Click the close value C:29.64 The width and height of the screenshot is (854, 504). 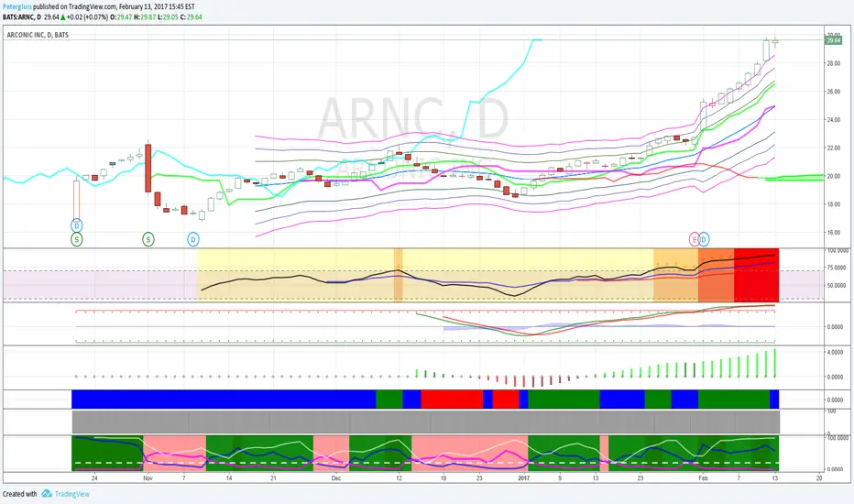(192, 16)
